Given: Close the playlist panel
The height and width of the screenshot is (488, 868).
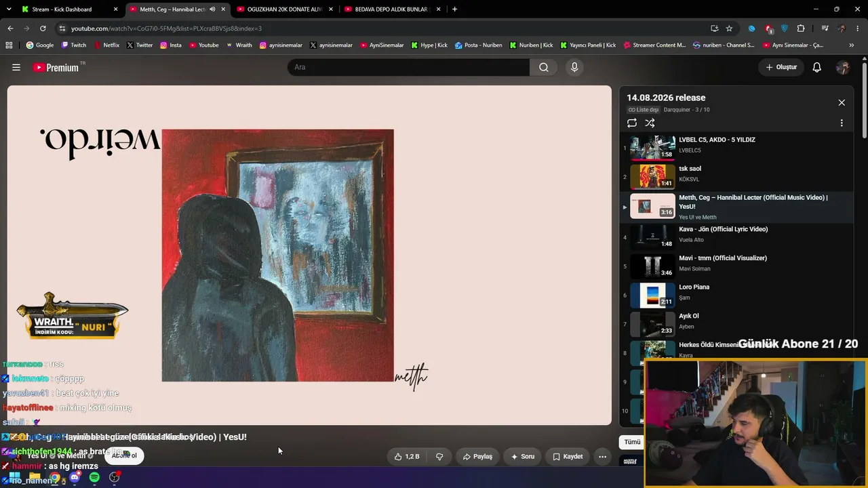Looking at the screenshot, I should [842, 102].
